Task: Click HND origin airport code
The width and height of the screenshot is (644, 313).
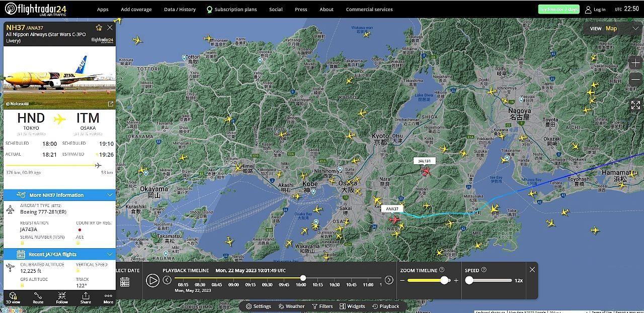Action: pos(31,118)
